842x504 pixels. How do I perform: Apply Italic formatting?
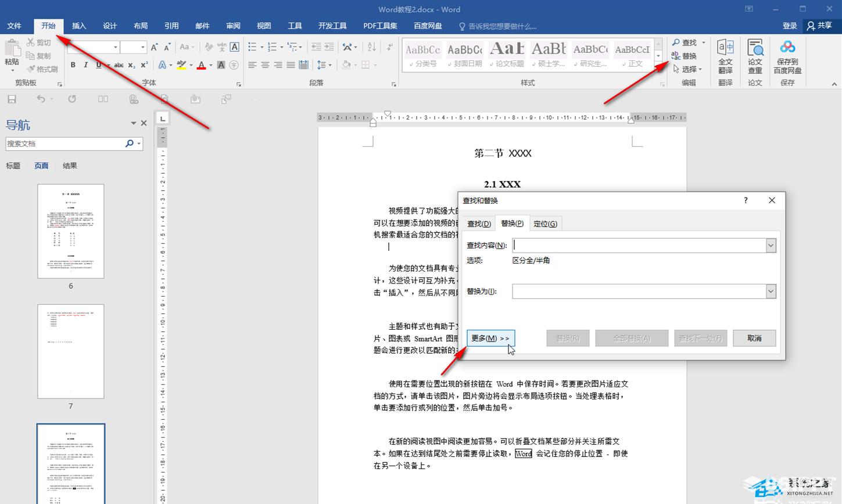coord(85,65)
